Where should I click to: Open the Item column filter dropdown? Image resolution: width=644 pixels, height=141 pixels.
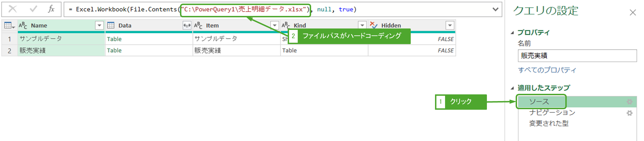(275, 25)
